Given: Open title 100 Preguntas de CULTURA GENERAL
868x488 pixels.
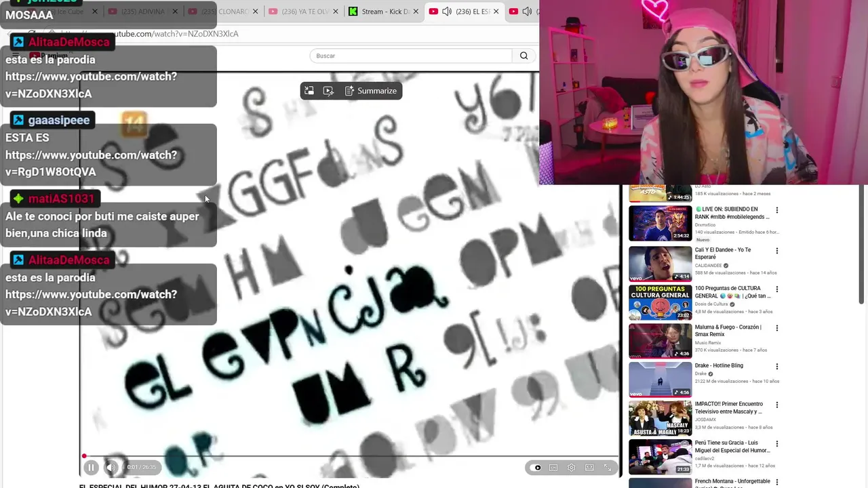Looking at the screenshot, I should coord(732,292).
